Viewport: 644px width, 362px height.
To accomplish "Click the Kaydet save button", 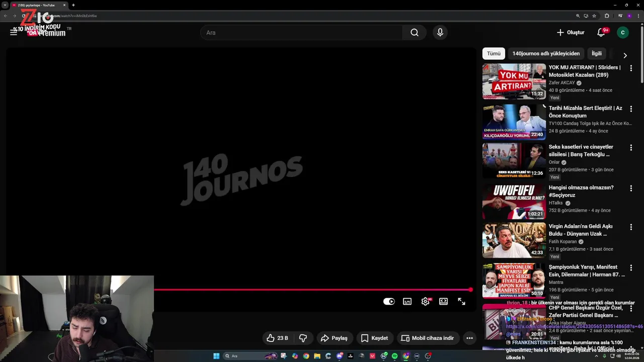I will coord(374,338).
